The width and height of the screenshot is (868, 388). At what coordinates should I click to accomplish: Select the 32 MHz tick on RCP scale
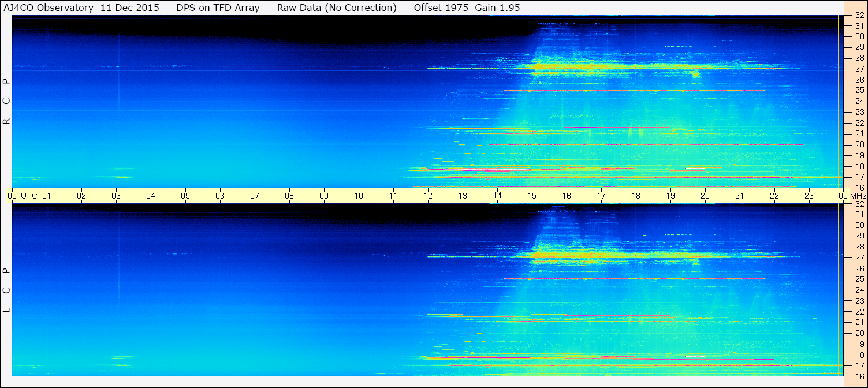click(x=859, y=16)
